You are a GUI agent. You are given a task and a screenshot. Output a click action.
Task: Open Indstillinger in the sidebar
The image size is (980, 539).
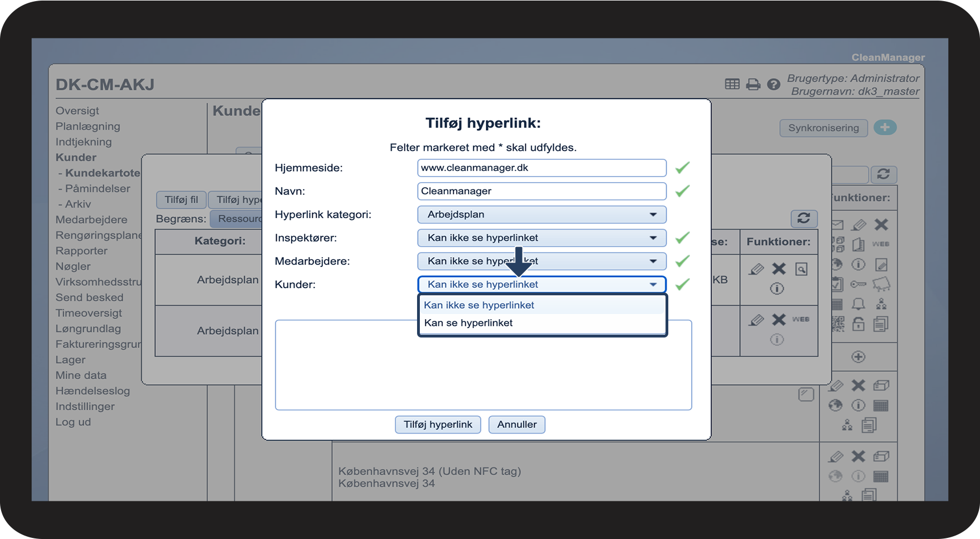pyautogui.click(x=85, y=406)
